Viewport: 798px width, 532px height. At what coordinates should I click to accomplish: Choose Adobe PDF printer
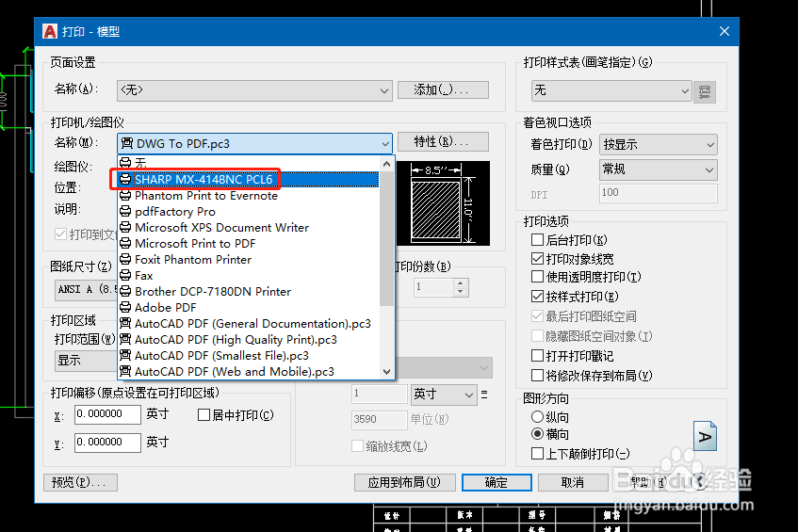pos(249,308)
